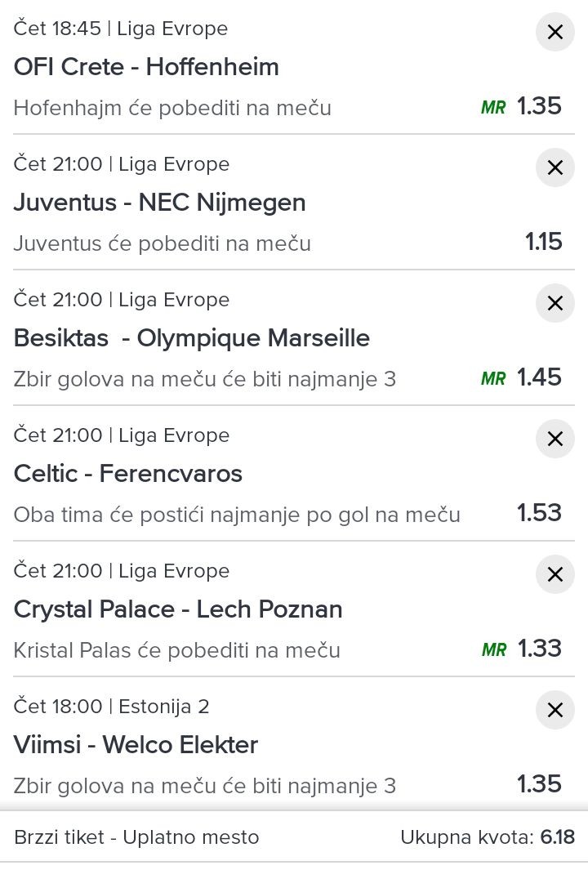Image resolution: width=588 pixels, height=870 pixels.
Task: Open Besiktas - Olympique Marseille match
Action: (191, 338)
